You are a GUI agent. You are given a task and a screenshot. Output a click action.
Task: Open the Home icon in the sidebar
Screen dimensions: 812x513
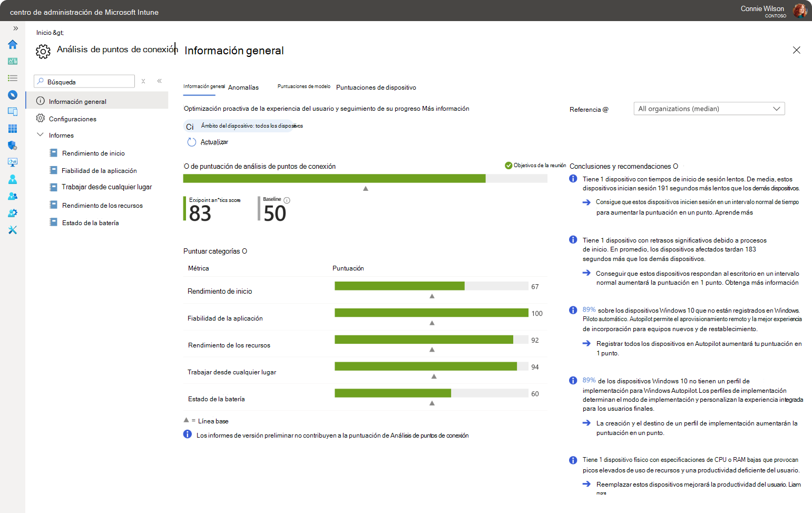tap(13, 45)
